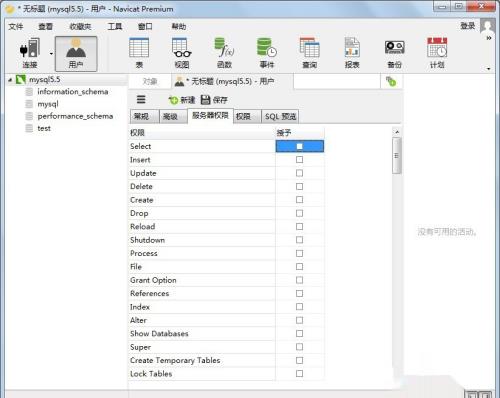Select the mysql database in the tree
500x398 pixels.
[x=48, y=104]
